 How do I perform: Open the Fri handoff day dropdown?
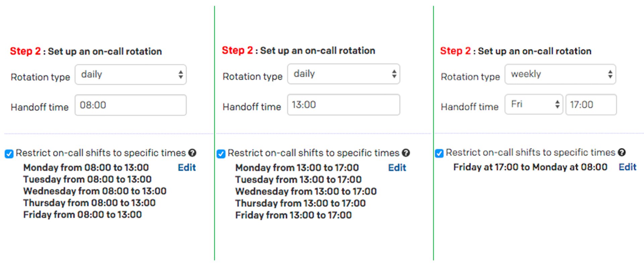pos(533,105)
